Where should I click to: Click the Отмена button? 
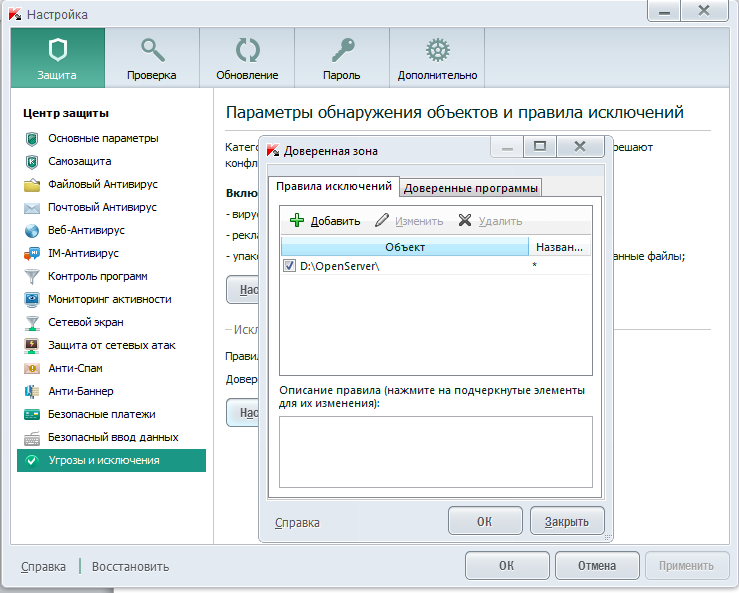point(597,565)
